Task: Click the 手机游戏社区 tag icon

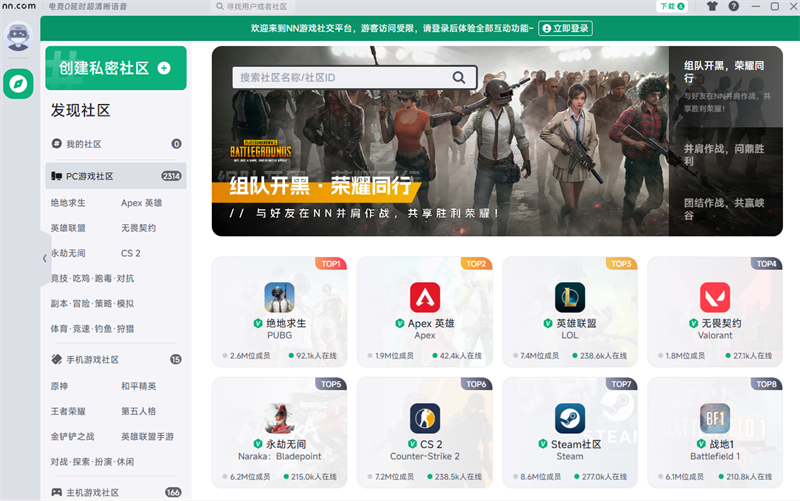Action: click(x=57, y=359)
